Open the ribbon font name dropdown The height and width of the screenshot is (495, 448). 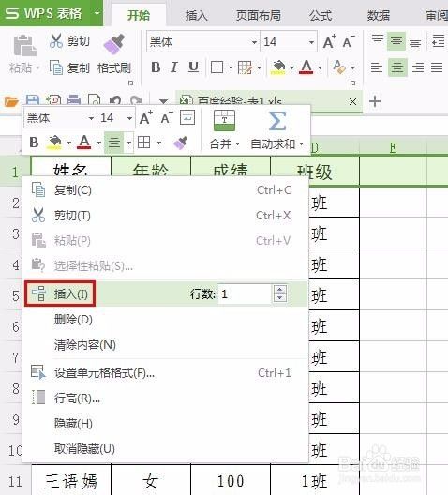(x=254, y=41)
